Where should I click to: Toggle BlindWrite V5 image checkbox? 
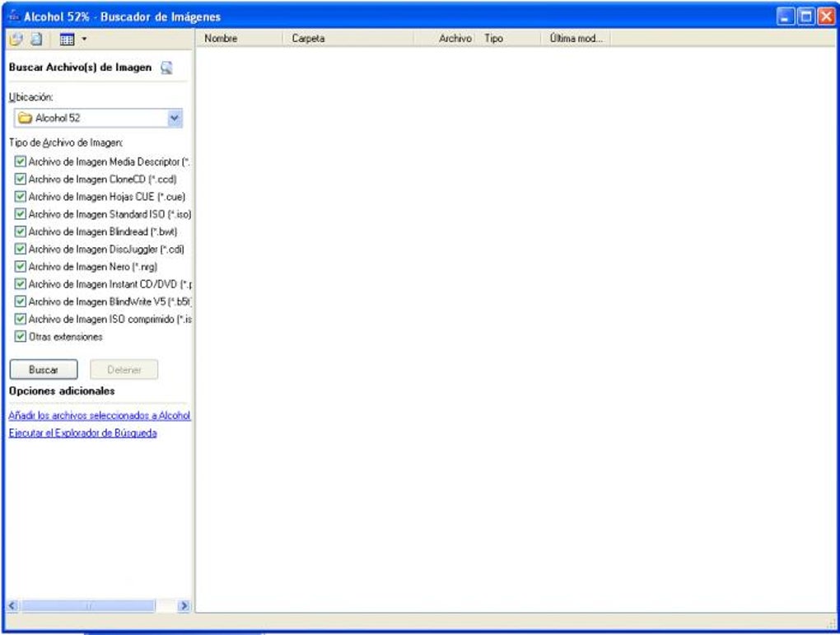click(x=21, y=301)
